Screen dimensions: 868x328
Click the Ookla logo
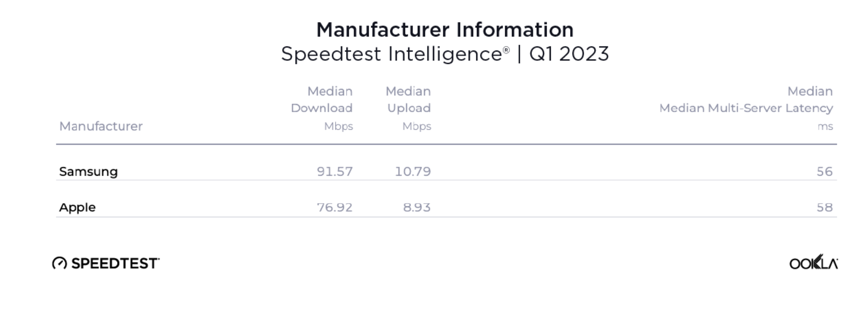[x=813, y=263]
